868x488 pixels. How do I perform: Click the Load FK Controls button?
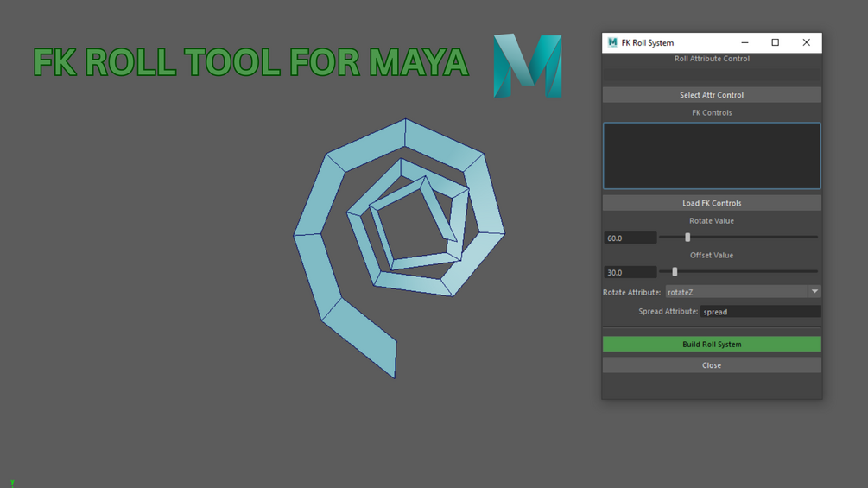[x=712, y=203]
